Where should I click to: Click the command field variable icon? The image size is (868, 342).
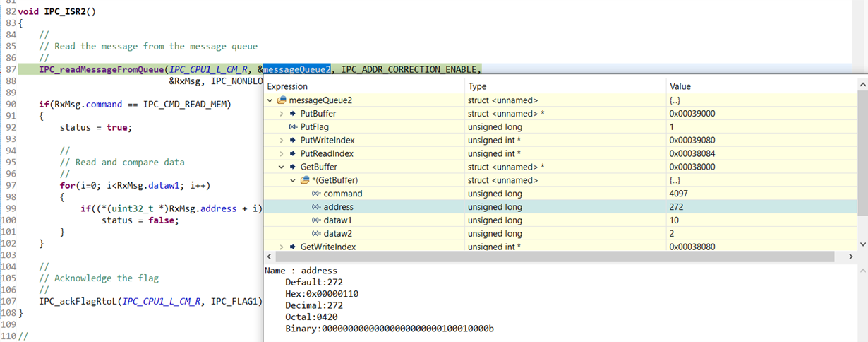click(x=315, y=194)
